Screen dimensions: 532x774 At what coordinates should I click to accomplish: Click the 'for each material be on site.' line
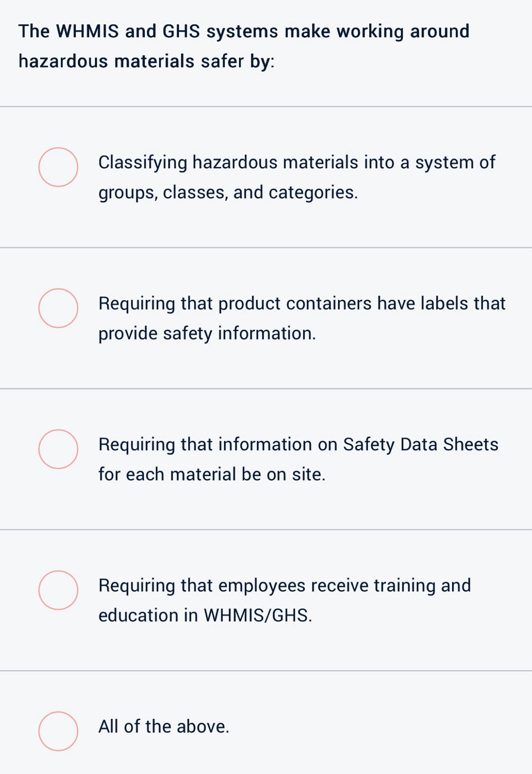coord(212,474)
